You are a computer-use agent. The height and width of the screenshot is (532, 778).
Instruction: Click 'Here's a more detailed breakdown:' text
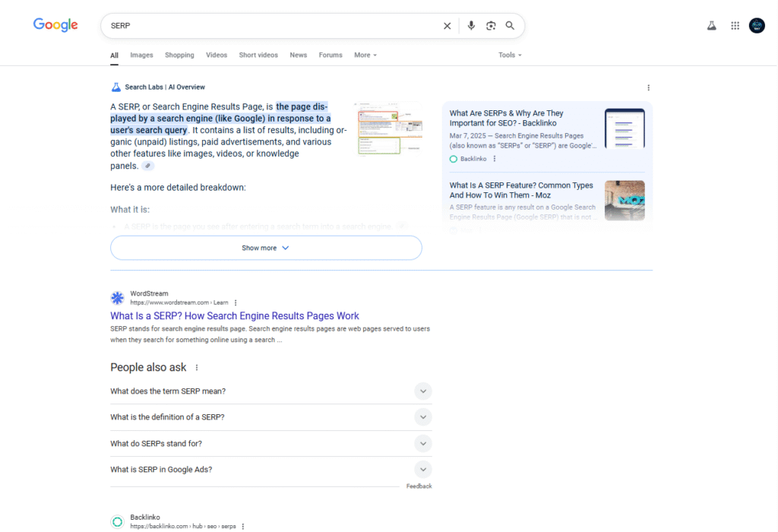[x=178, y=188]
